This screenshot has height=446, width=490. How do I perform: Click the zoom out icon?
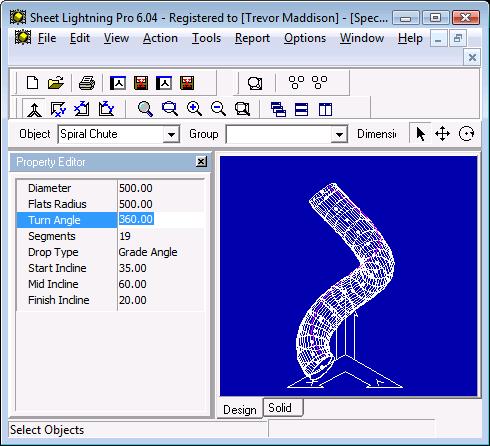218,109
